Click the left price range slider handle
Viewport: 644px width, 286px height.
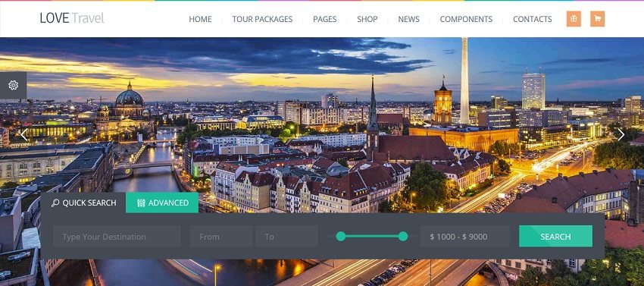coord(341,236)
